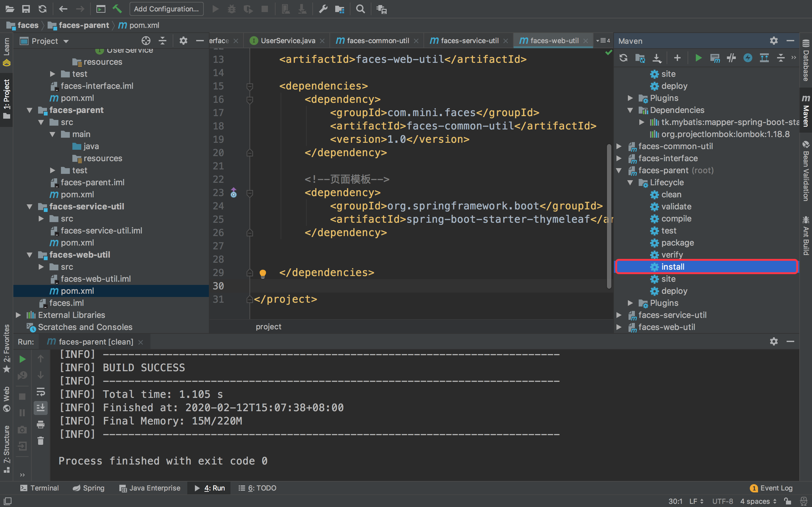Toggle soft-wrap in the Run console
This screenshot has height=507, width=812.
[x=41, y=392]
